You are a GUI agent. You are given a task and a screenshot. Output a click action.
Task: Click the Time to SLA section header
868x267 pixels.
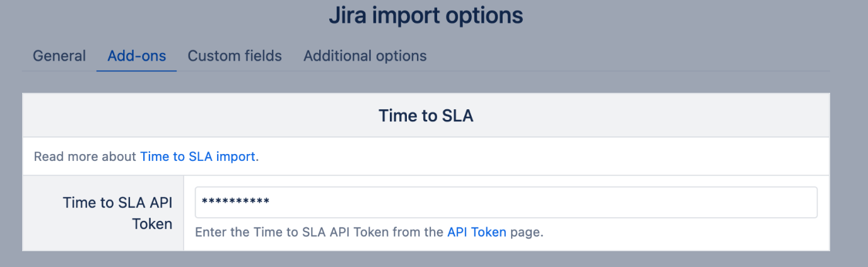[x=426, y=116]
